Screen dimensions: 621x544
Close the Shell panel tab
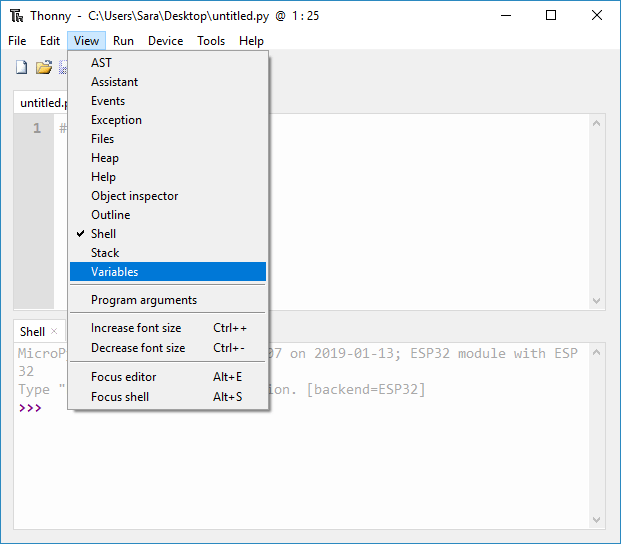pos(54,331)
